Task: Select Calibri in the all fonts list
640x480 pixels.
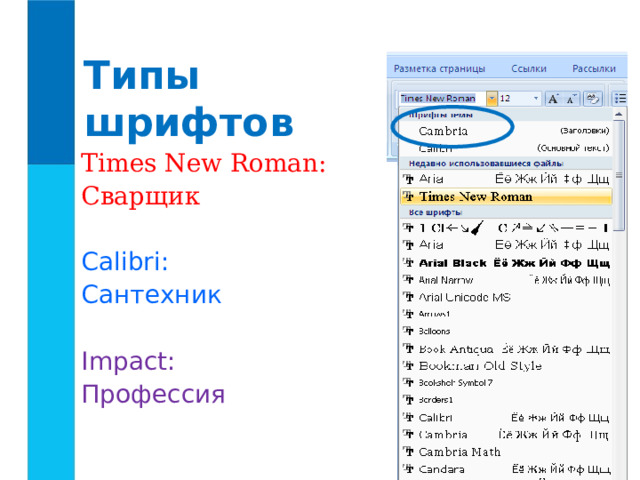Action: [506, 418]
